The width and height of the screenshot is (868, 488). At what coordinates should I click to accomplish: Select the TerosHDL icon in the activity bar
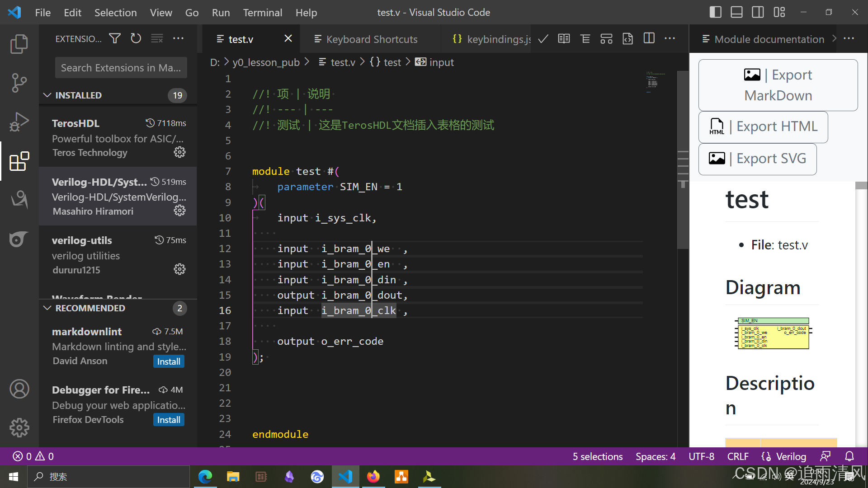pos(19,239)
